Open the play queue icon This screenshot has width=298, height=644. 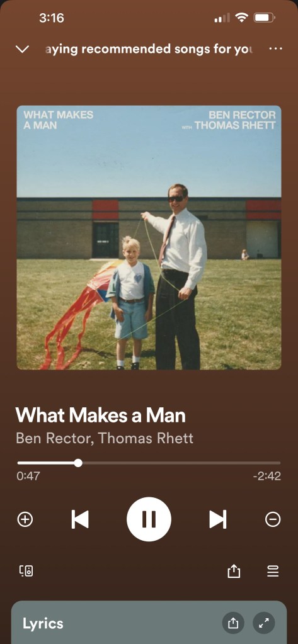pyautogui.click(x=273, y=571)
